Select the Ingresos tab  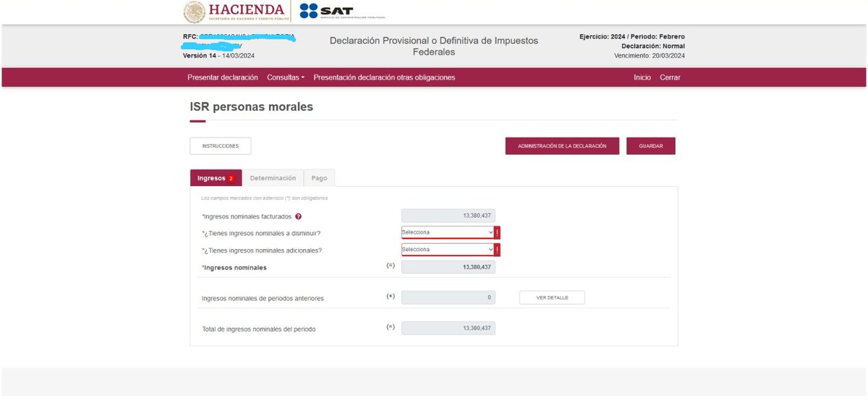coord(216,178)
